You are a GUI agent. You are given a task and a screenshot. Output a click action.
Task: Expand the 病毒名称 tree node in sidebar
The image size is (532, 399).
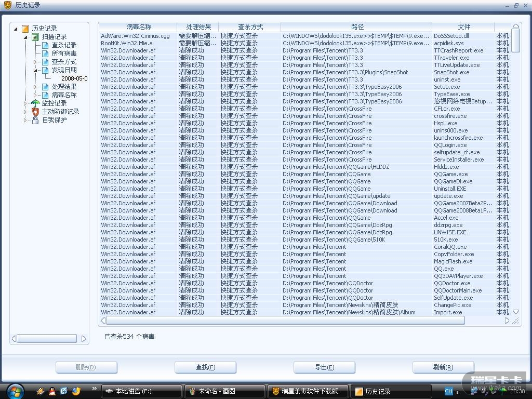[35, 96]
